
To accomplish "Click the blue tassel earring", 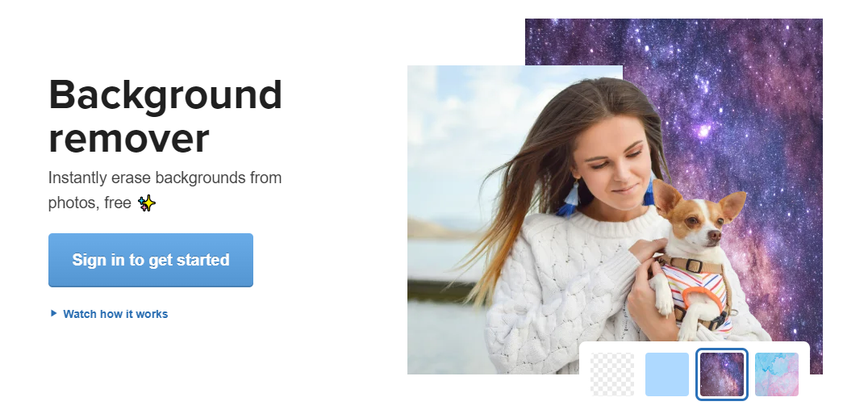I will pyautogui.click(x=569, y=199).
